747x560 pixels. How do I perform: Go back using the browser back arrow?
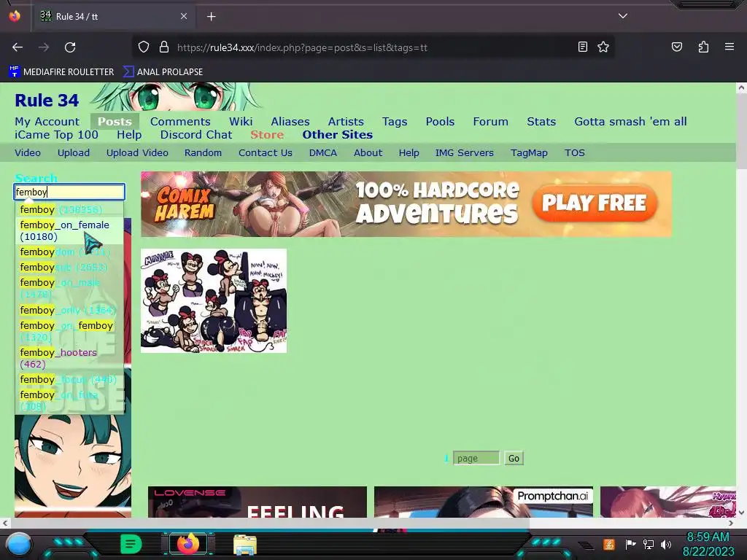click(x=18, y=47)
